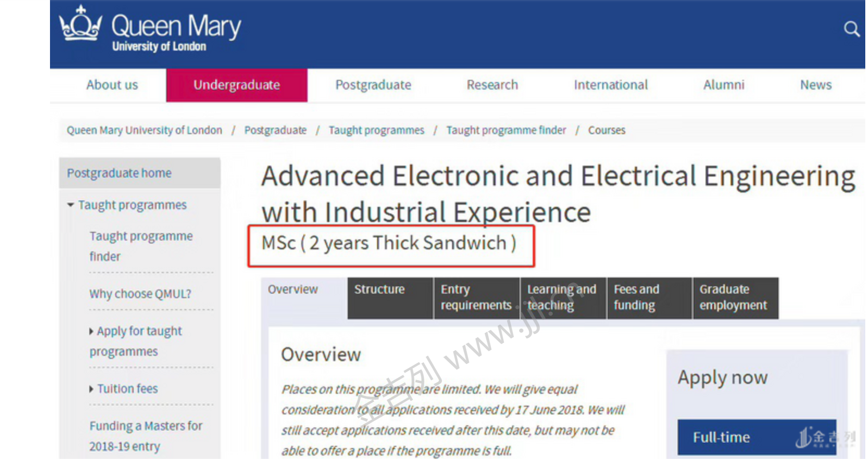Screen dimensions: 868x460
Task: Click Postgraduate home in the sidebar
Action: pos(119,173)
